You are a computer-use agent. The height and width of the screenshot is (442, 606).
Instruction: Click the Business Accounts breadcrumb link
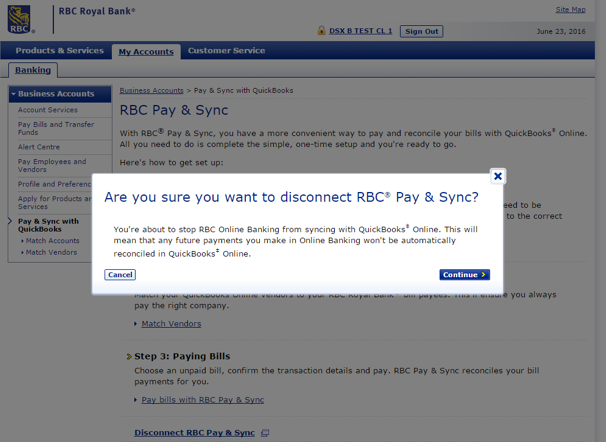(152, 90)
